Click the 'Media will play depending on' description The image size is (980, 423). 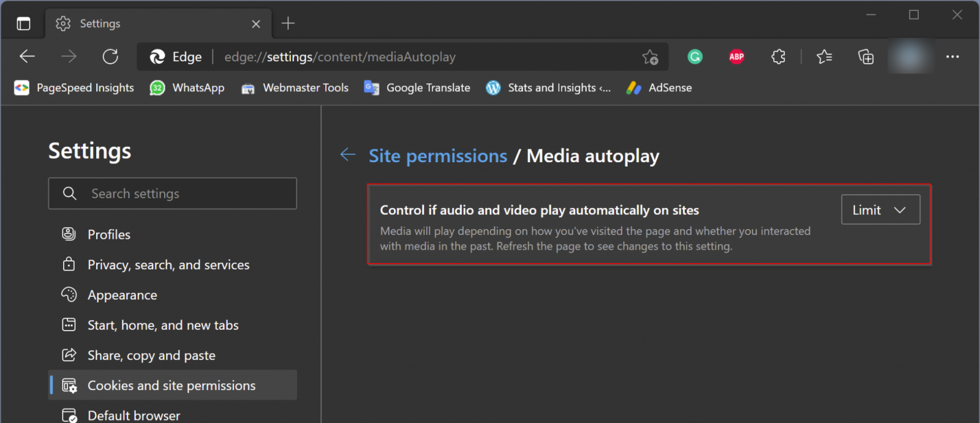pos(595,239)
